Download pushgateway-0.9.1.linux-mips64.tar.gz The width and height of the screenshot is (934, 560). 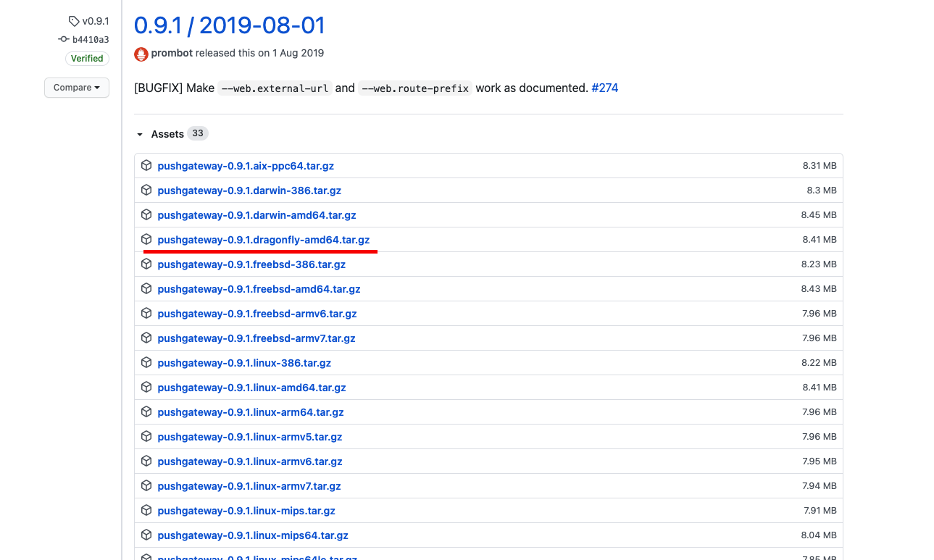(253, 535)
